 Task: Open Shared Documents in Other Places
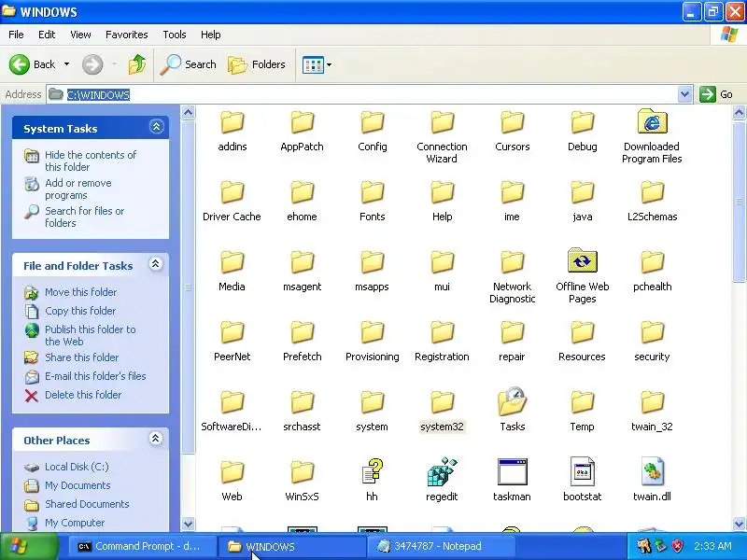87,504
